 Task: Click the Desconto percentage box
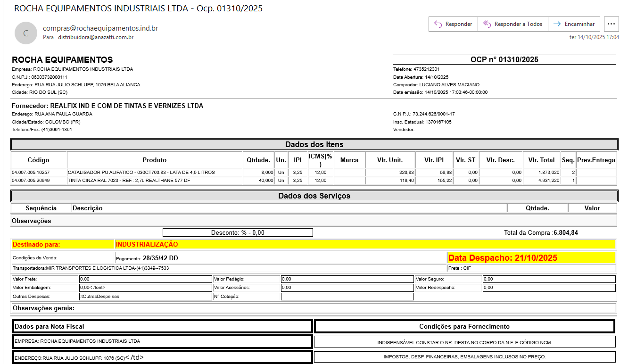tap(238, 232)
